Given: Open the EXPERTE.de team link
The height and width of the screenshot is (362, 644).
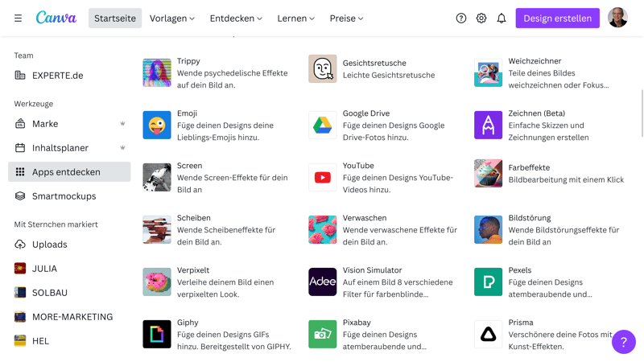Looking at the screenshot, I should tap(57, 76).
